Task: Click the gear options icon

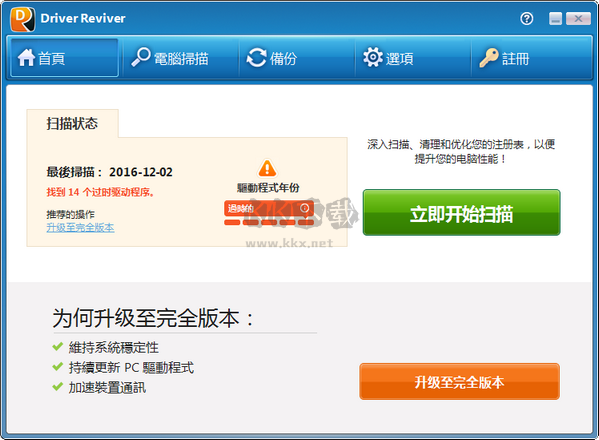Action: [x=373, y=57]
